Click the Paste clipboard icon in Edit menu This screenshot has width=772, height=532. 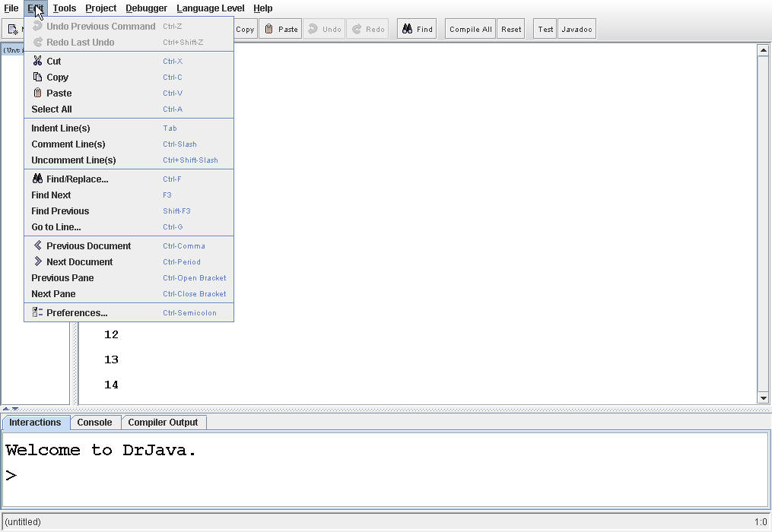pyautogui.click(x=37, y=93)
